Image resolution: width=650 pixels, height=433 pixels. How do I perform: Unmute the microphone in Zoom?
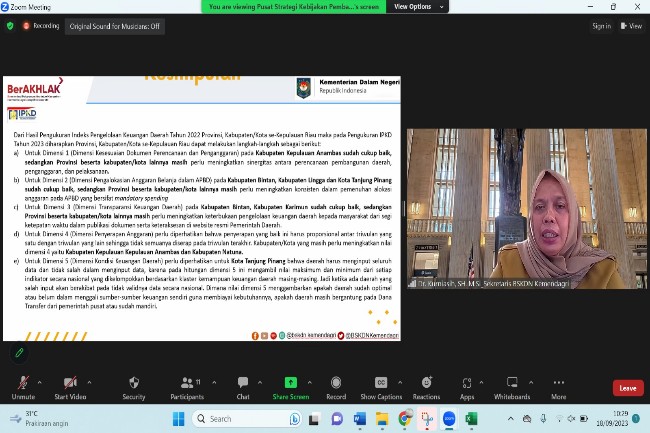(x=22, y=384)
